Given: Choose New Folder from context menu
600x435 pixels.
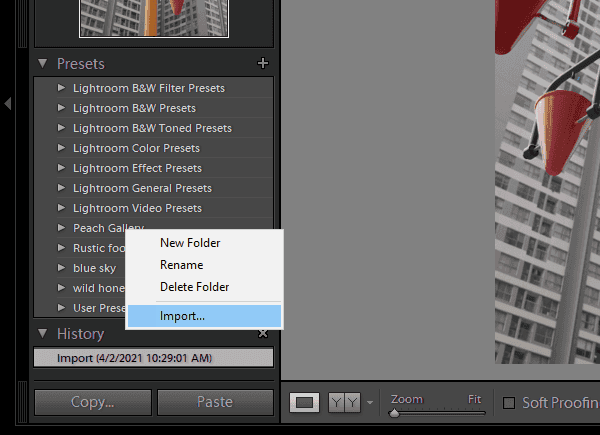Looking at the screenshot, I should [204, 243].
